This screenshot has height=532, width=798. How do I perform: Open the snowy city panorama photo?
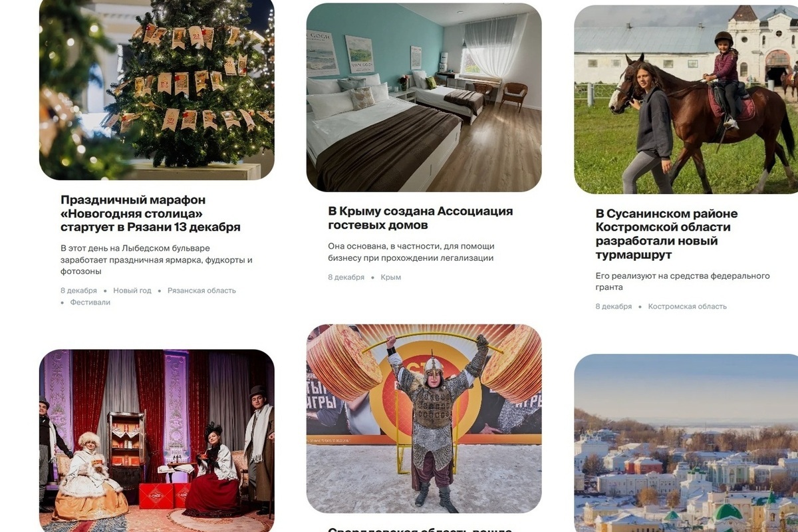pos(686,443)
